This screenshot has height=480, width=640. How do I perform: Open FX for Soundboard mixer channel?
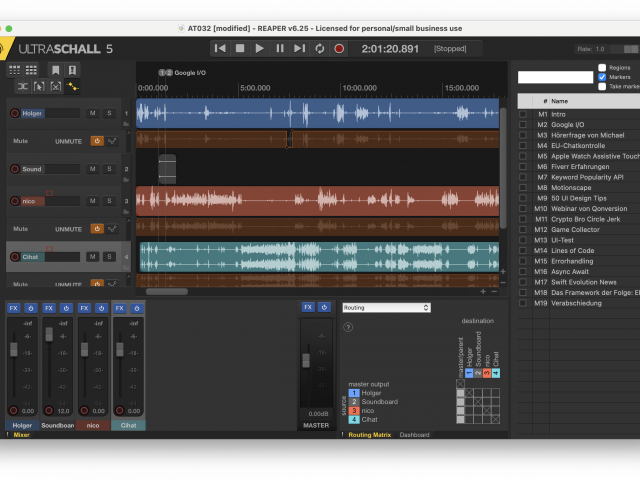tap(49, 308)
